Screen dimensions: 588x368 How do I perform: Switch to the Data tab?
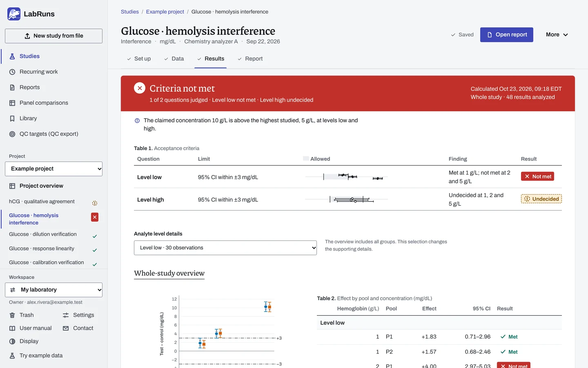click(174, 59)
